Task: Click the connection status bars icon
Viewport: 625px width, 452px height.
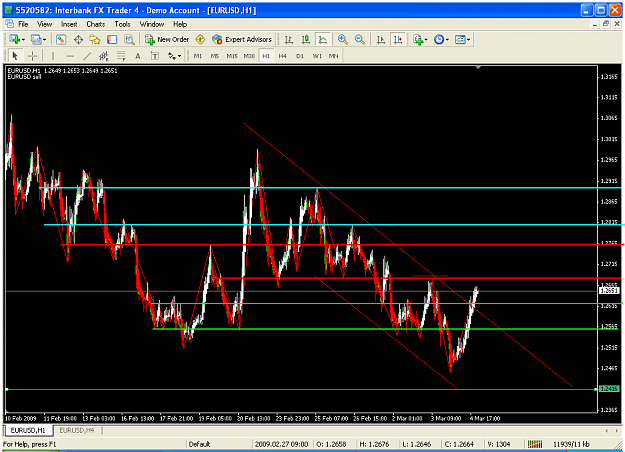Action: (x=535, y=444)
